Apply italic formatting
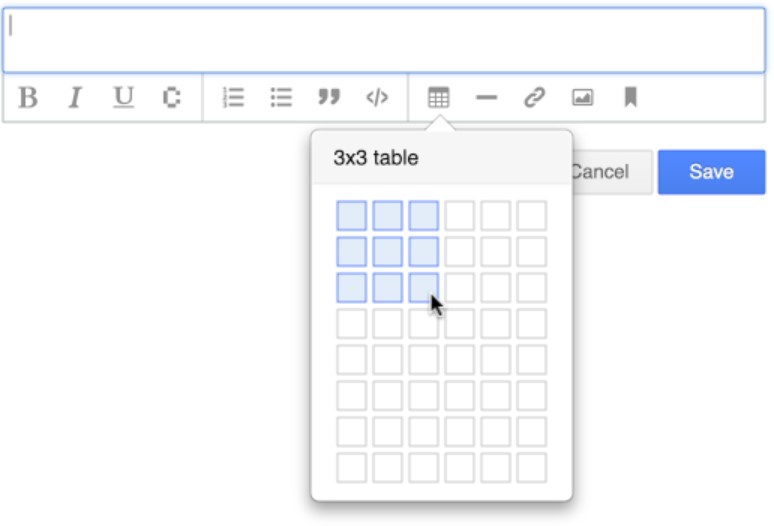The width and height of the screenshot is (774, 526). click(x=75, y=97)
